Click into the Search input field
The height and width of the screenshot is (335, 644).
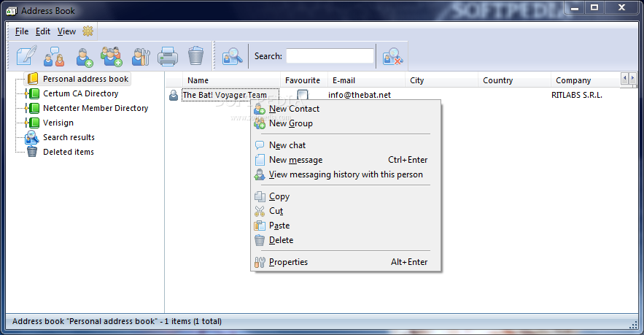coord(330,56)
